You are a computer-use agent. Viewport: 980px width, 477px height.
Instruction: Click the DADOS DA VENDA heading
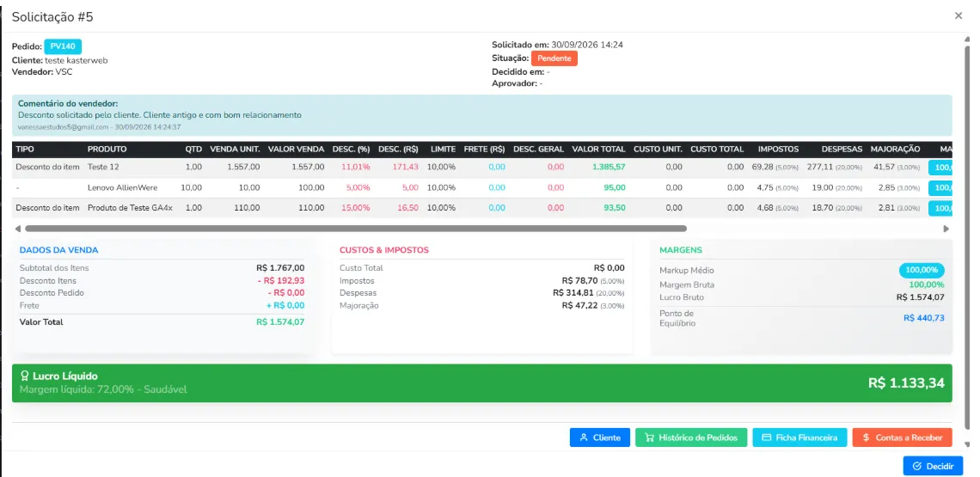pos(58,250)
